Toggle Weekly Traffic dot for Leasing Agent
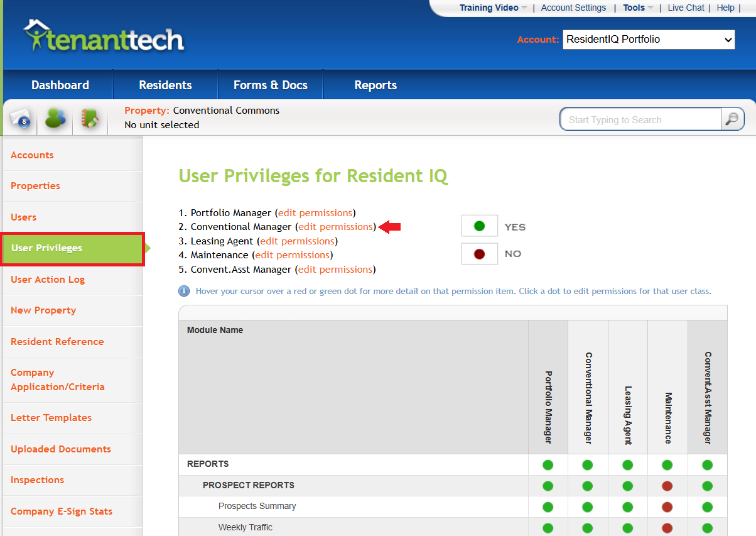Viewport: 756px width, 536px height. 627,528
